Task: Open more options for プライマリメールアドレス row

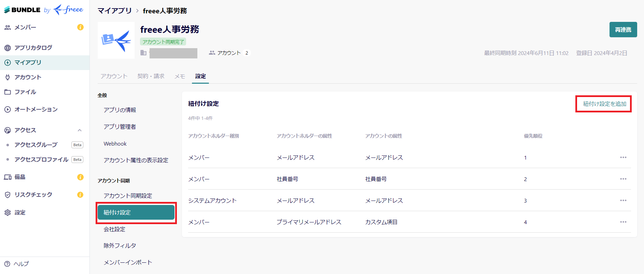Action: 623,222
